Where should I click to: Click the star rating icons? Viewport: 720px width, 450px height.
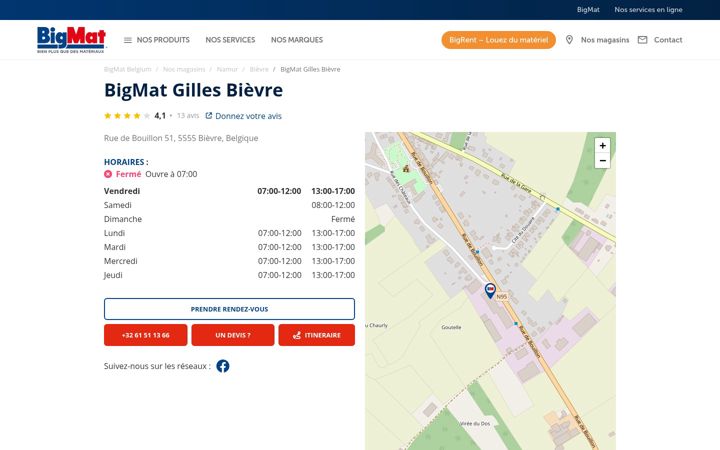click(127, 116)
